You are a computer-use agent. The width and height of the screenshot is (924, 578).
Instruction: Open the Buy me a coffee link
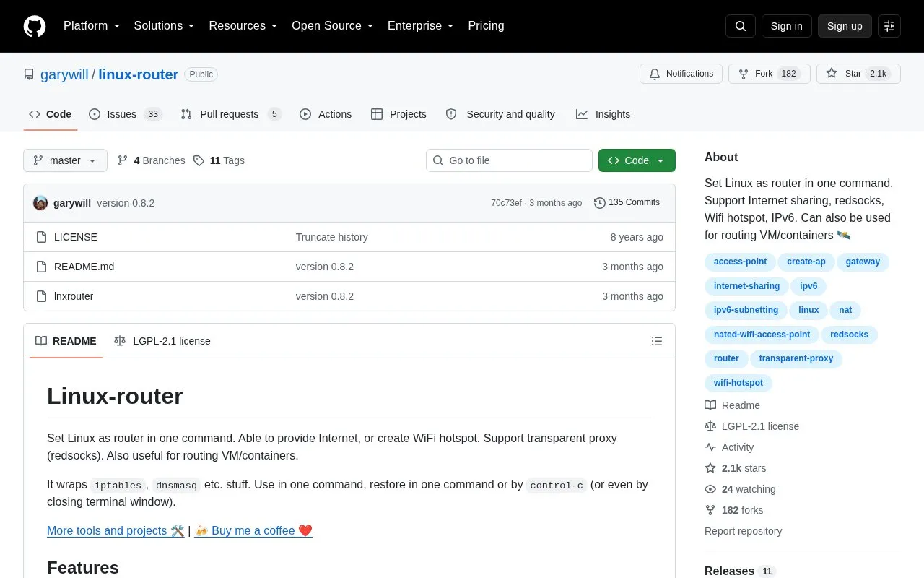pyautogui.click(x=253, y=530)
